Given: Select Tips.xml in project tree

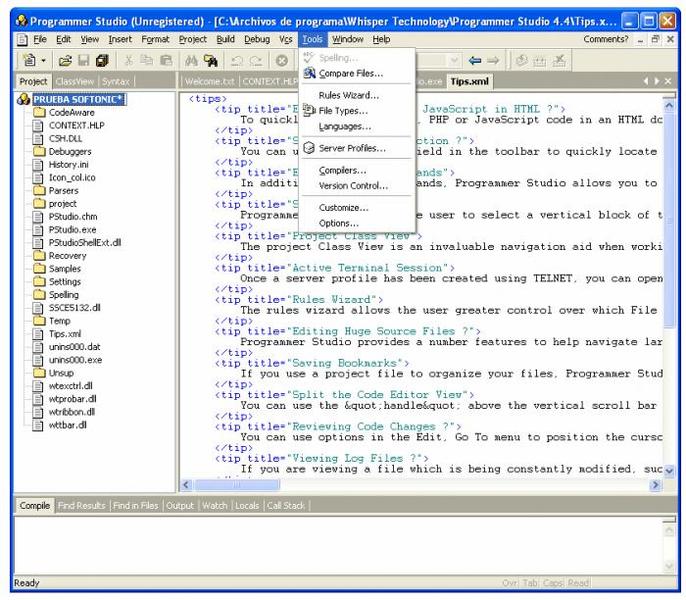Looking at the screenshot, I should pos(65,334).
